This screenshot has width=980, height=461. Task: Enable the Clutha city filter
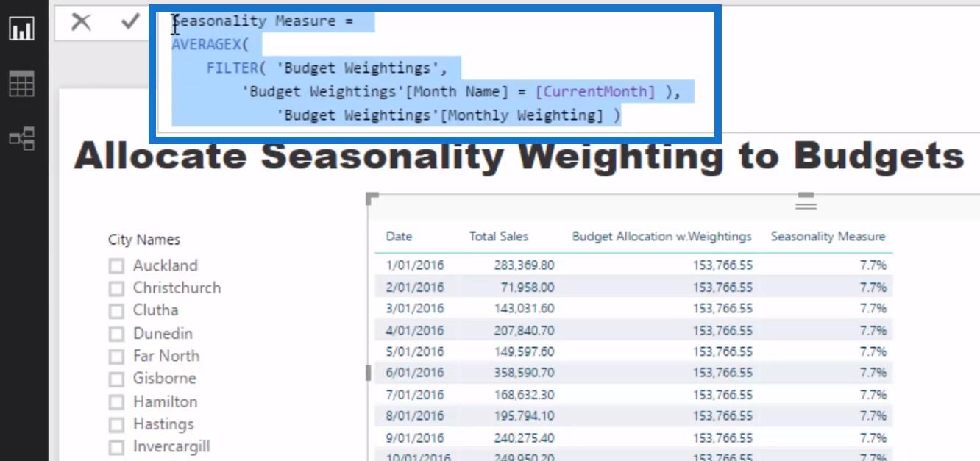pos(116,311)
